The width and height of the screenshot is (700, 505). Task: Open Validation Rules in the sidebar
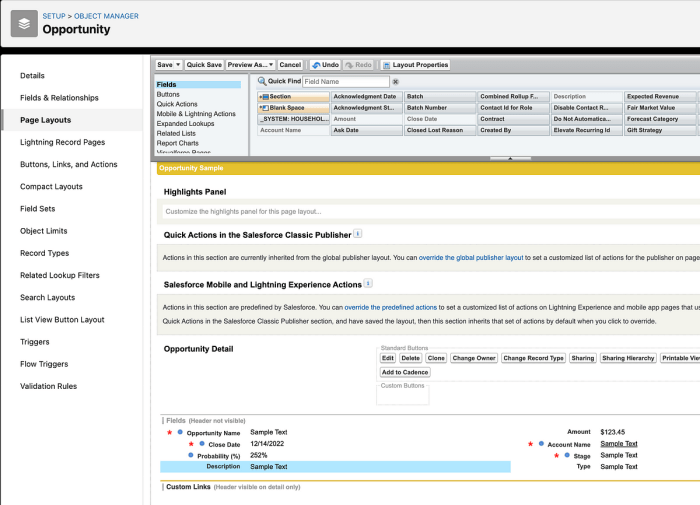49,386
